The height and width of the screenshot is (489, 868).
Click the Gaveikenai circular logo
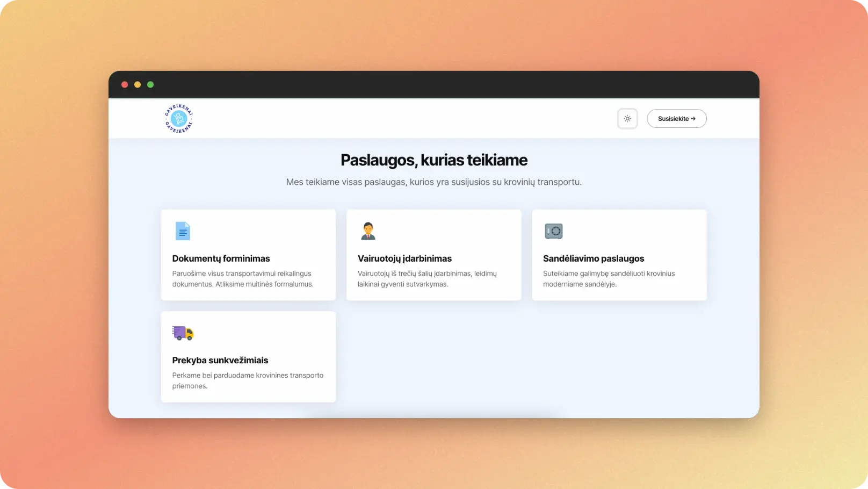(x=179, y=119)
